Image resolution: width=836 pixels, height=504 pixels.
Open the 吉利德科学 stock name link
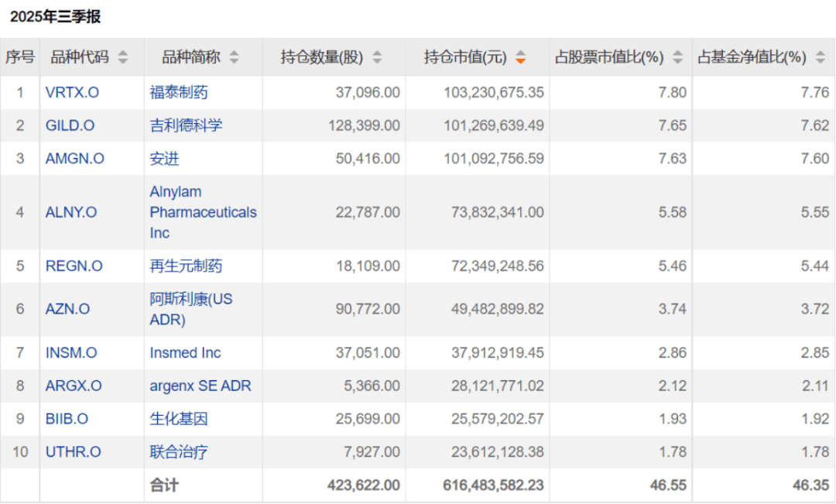[x=186, y=126]
